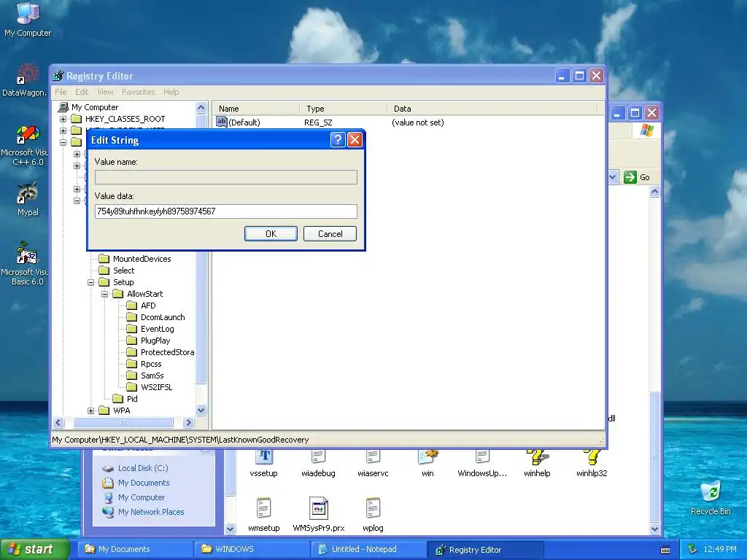Click the tree pane horizontal scrollbar thumb
747x560 pixels.
[x=123, y=422]
